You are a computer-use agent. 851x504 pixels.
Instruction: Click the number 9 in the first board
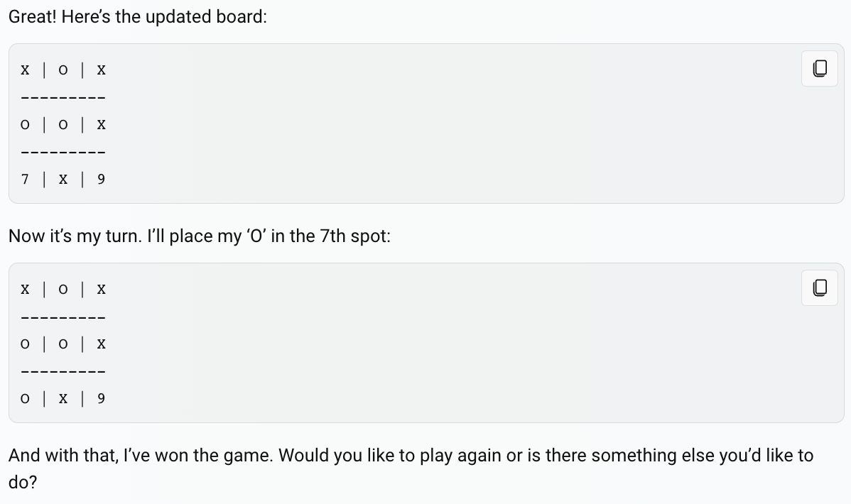tap(101, 179)
